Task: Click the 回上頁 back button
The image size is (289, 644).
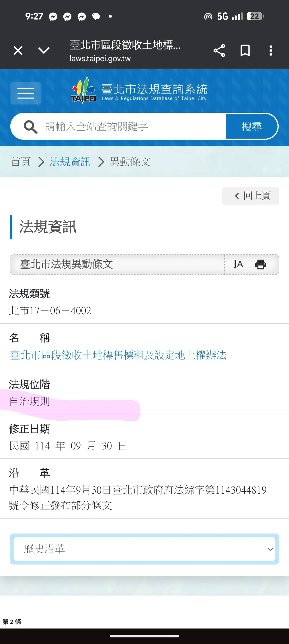Action: 251,196
